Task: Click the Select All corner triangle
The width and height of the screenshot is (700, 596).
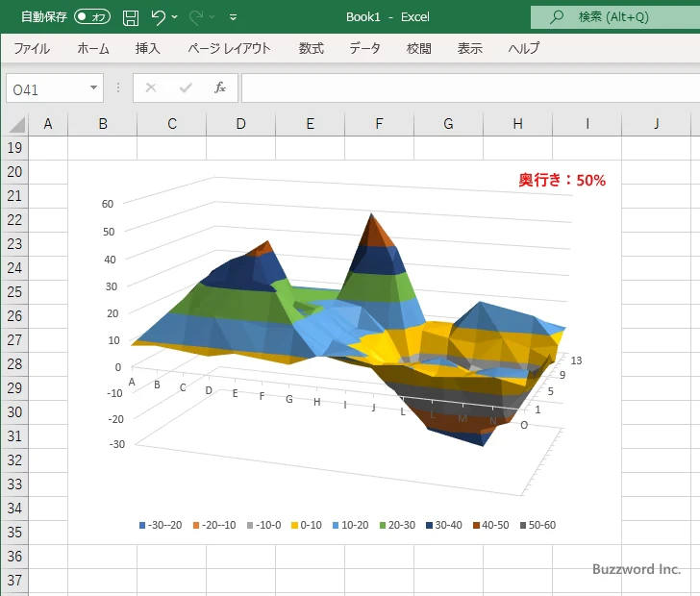Action: pos(17,125)
